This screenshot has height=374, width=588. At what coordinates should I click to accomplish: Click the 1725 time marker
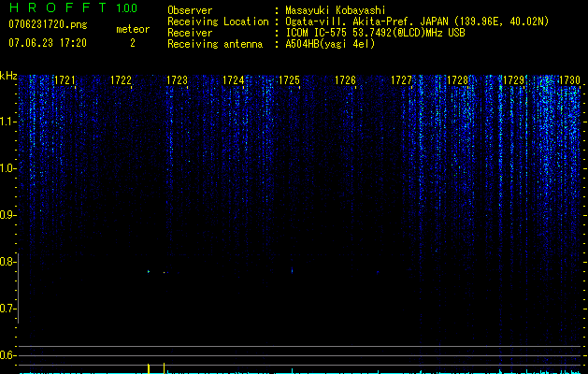point(289,80)
